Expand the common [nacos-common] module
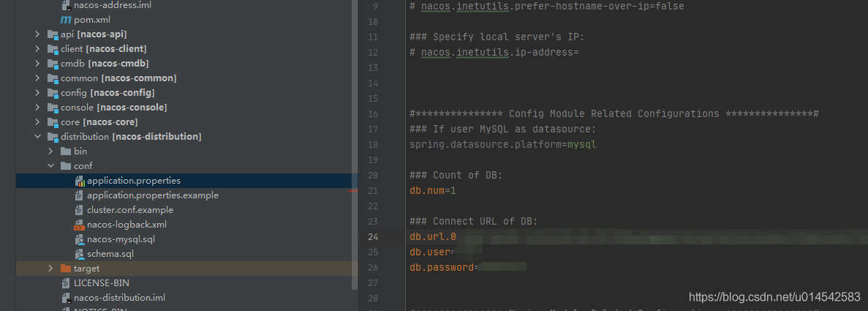 point(37,78)
